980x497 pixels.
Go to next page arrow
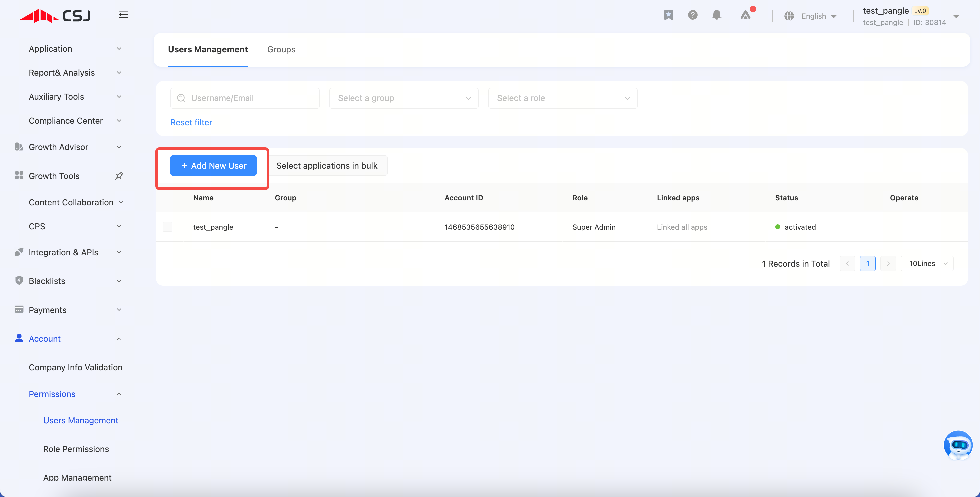888,263
